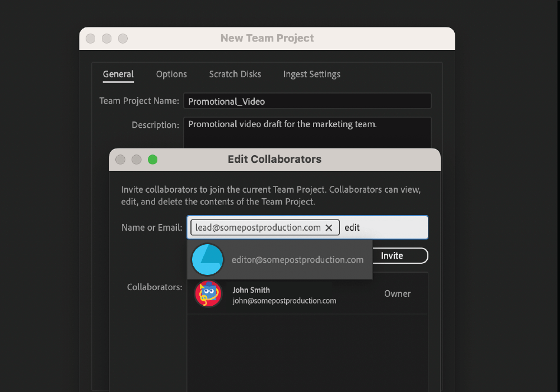Click the green zoom button on Edit Collaborators

tap(152, 159)
